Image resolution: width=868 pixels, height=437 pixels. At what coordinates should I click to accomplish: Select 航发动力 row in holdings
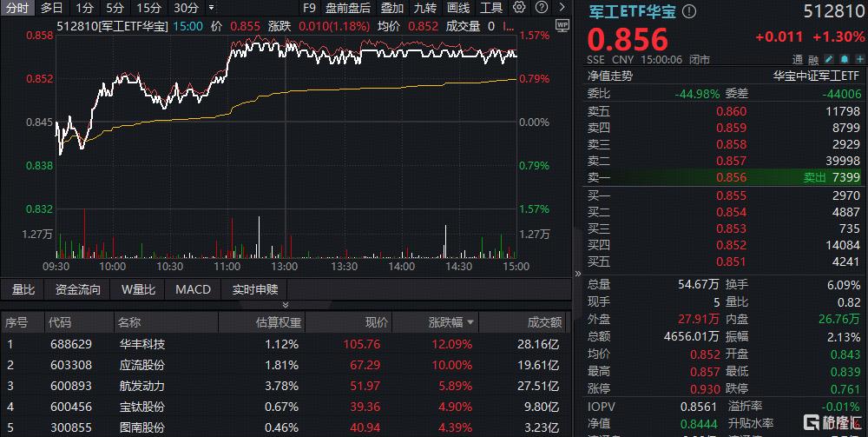click(x=286, y=386)
